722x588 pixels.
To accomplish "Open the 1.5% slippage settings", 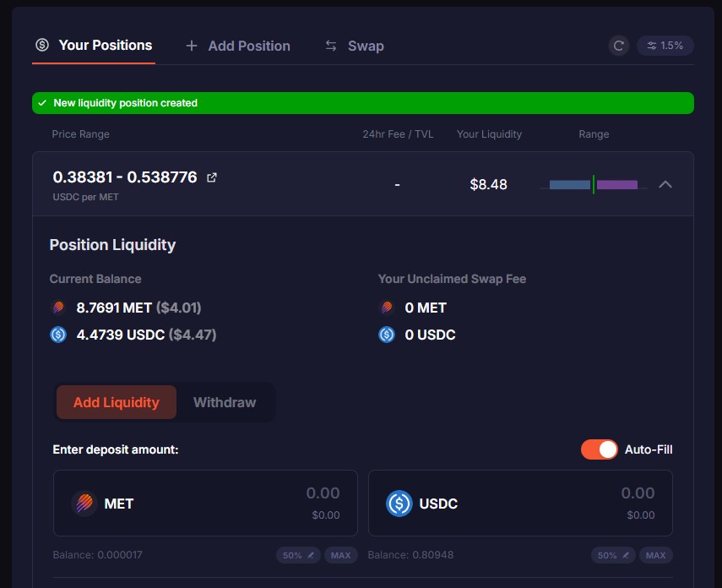I will coord(665,46).
